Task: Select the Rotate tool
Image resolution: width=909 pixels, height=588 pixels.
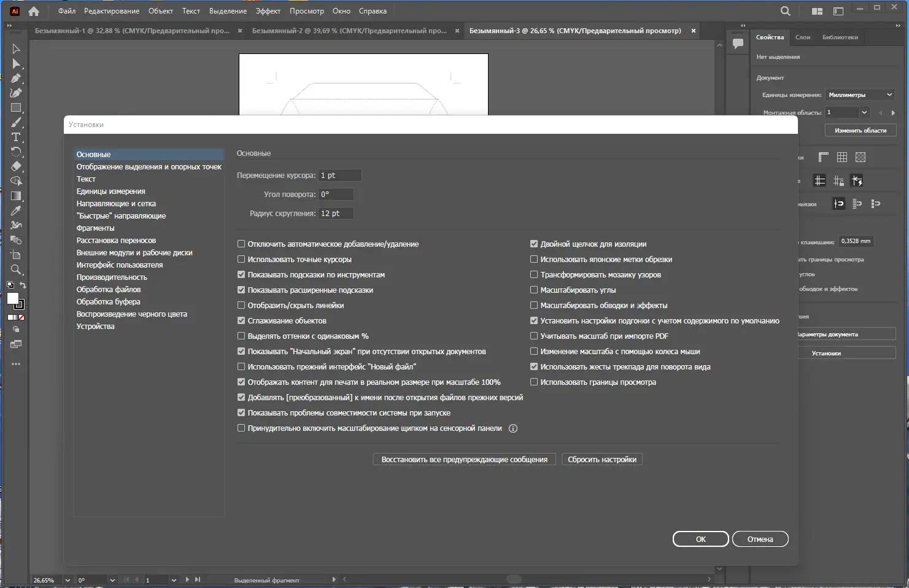Action: pyautogui.click(x=16, y=152)
